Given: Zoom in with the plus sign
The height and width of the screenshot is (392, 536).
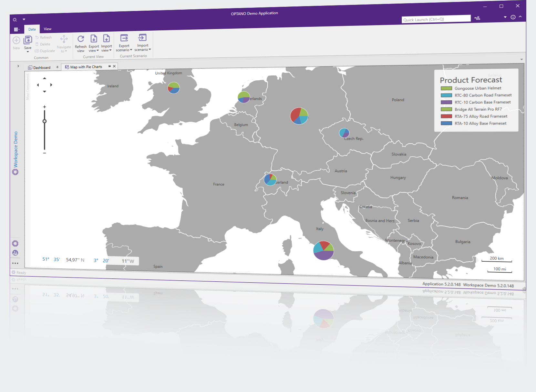Looking at the screenshot, I should pos(45,107).
